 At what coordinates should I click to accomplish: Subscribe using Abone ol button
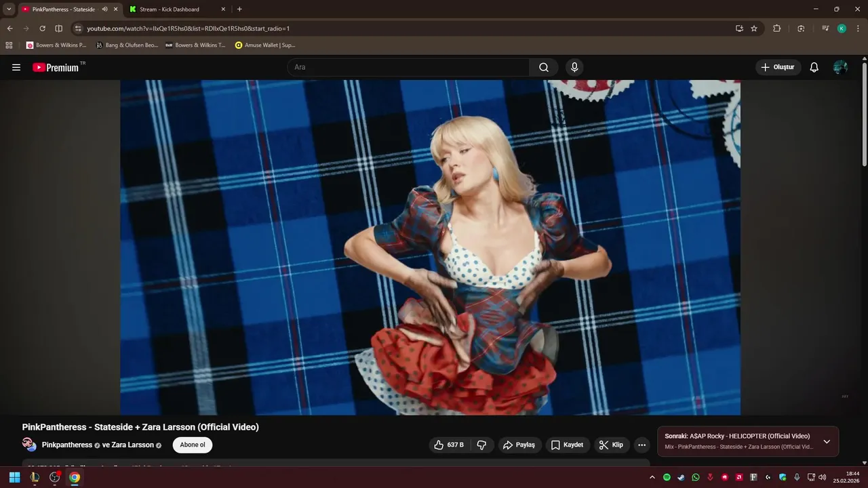(x=193, y=445)
